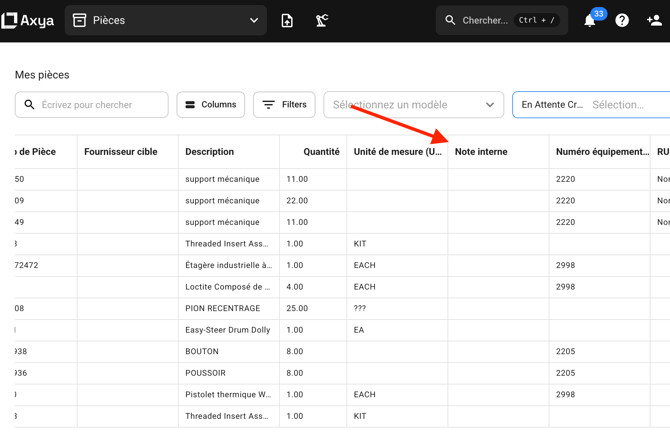
Task: Click the machining tool icon in top bar
Action: (322, 20)
